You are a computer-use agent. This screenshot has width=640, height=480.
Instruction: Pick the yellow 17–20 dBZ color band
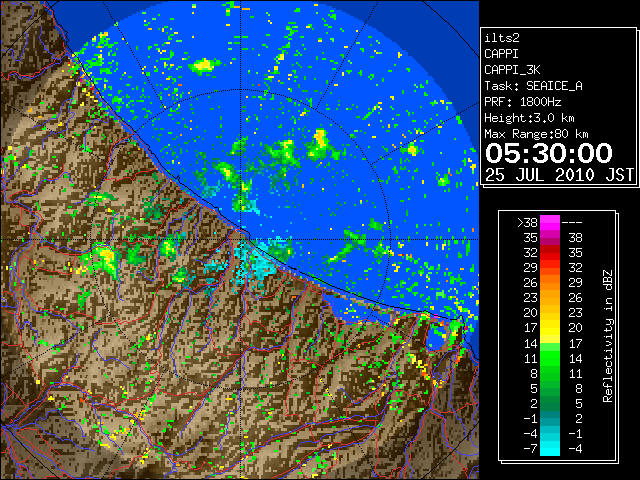550,328
